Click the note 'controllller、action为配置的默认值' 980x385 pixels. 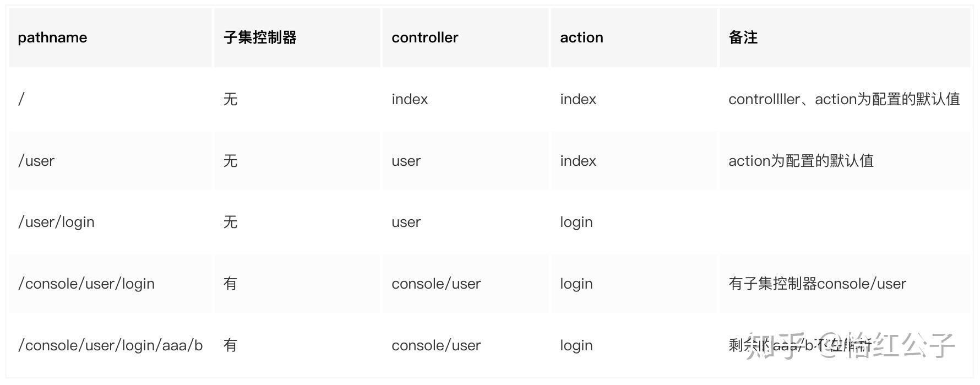click(844, 99)
